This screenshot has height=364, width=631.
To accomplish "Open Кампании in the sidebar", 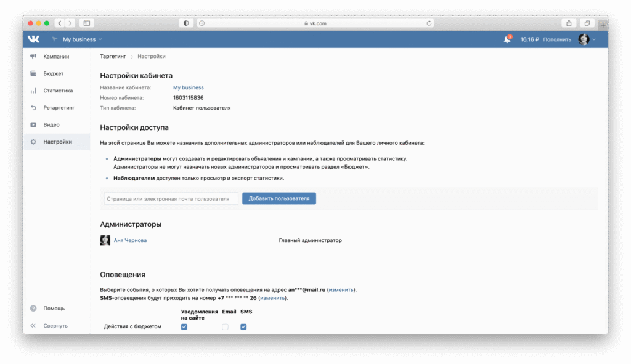I will pos(56,57).
